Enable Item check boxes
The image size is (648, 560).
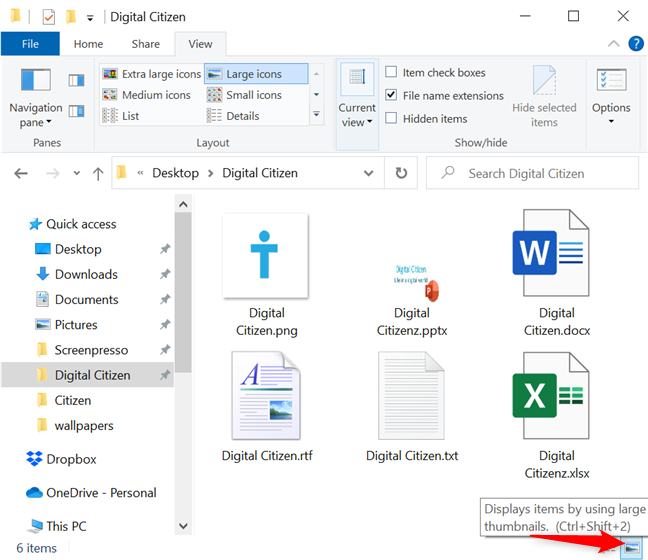[391, 72]
